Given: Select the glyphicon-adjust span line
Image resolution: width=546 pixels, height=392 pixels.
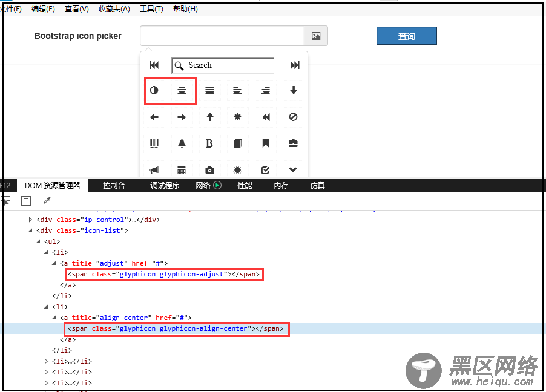Looking at the screenshot, I should coord(163,274).
